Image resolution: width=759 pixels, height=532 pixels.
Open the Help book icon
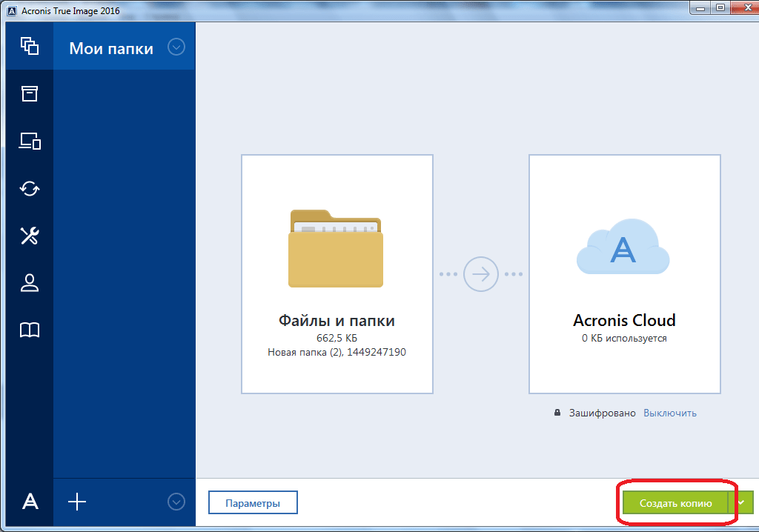point(30,330)
